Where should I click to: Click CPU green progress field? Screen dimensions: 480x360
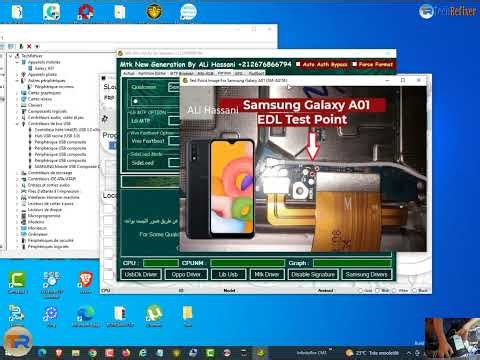tap(161, 263)
